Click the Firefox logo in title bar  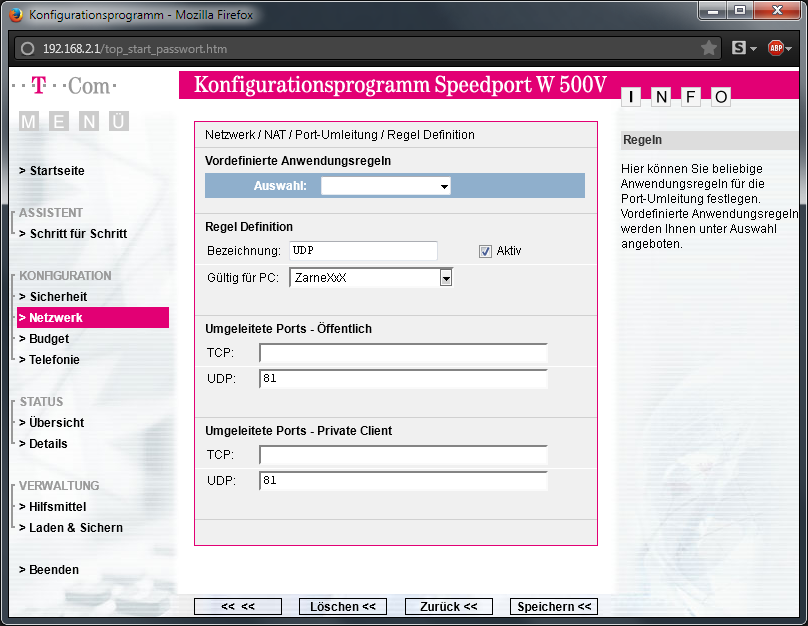pos(16,14)
